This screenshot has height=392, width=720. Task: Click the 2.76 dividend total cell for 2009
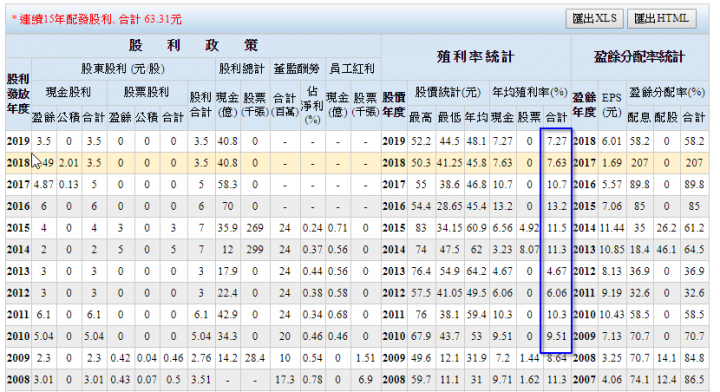pyautogui.click(x=201, y=358)
